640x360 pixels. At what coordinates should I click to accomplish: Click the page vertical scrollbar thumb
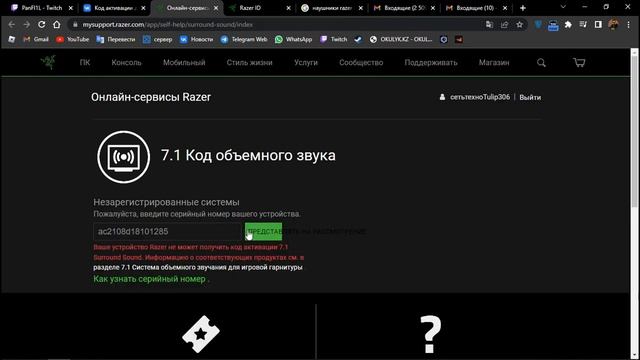tap(634, 131)
